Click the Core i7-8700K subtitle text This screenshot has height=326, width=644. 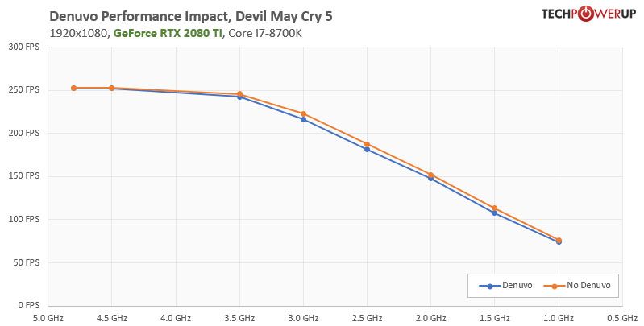(x=267, y=33)
